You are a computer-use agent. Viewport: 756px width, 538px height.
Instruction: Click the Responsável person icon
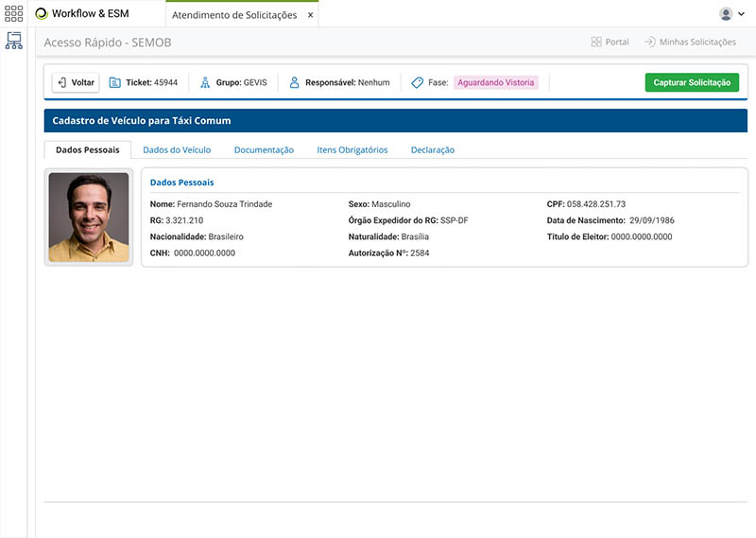pyautogui.click(x=295, y=83)
